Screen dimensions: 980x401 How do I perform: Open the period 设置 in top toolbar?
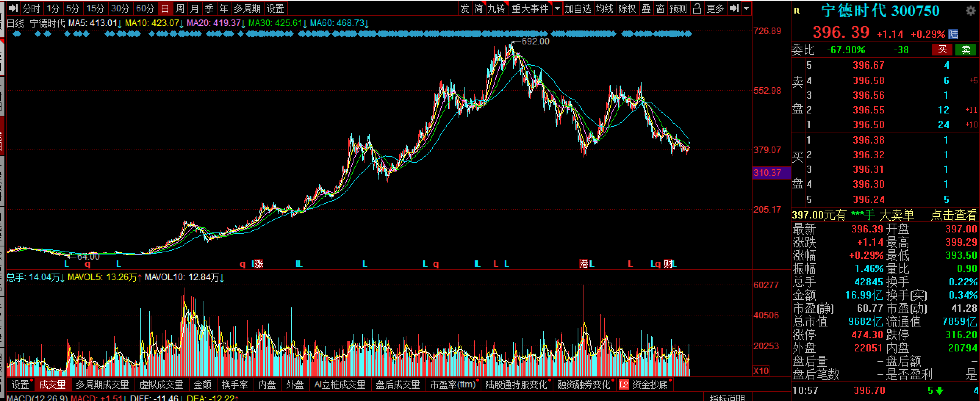(276, 8)
